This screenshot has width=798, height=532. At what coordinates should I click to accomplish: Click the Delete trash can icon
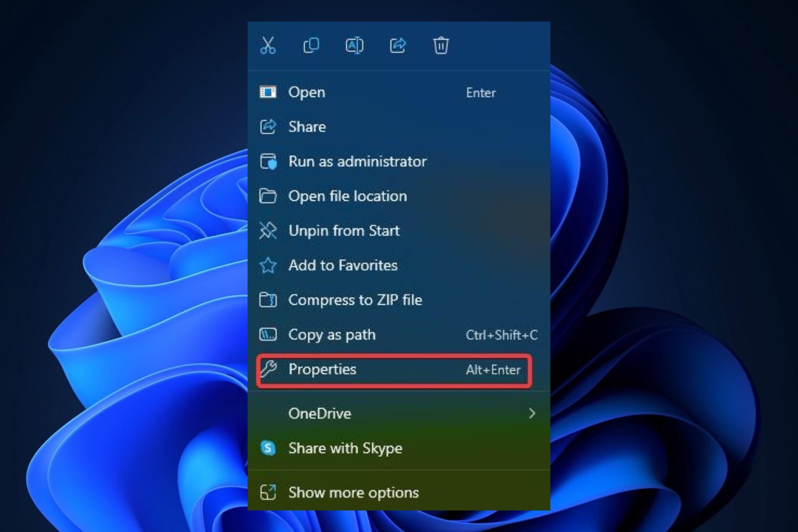click(x=441, y=45)
